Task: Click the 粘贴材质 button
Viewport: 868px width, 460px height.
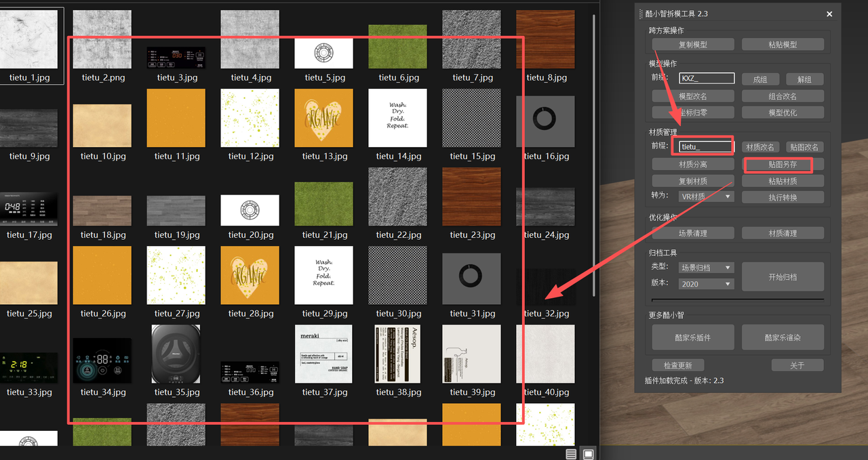Action: [x=783, y=181]
